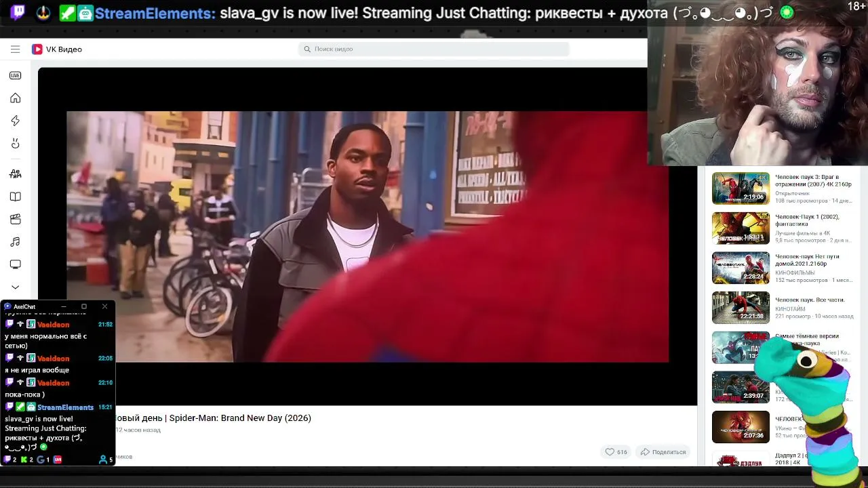Open the recommended video thumbnail lasting 2:39:07
The height and width of the screenshot is (488, 868).
(741, 387)
